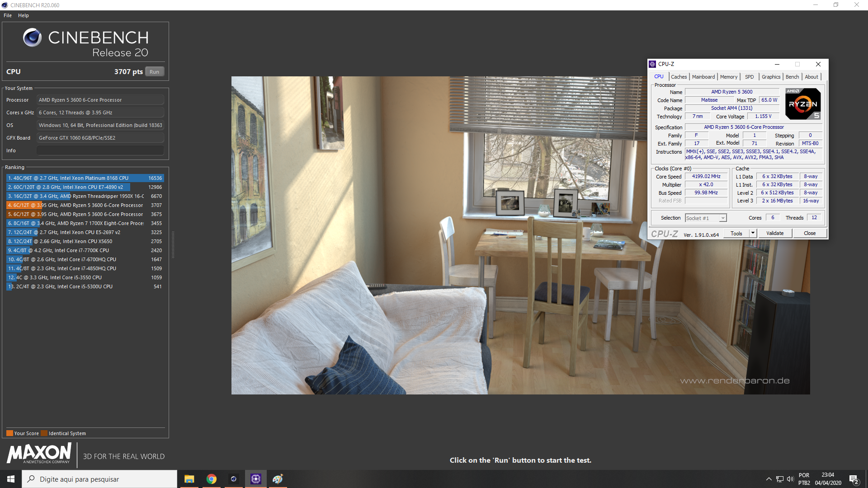Image resolution: width=868 pixels, height=488 pixels.
Task: Switch to the Mainboard tab in CPU-Z
Action: coord(703,77)
